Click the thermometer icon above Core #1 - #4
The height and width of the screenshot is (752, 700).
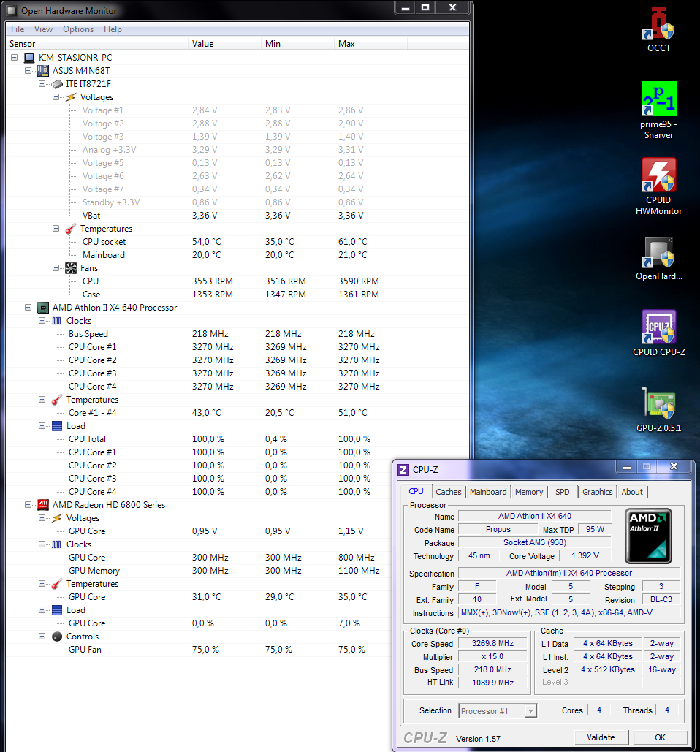[57, 400]
